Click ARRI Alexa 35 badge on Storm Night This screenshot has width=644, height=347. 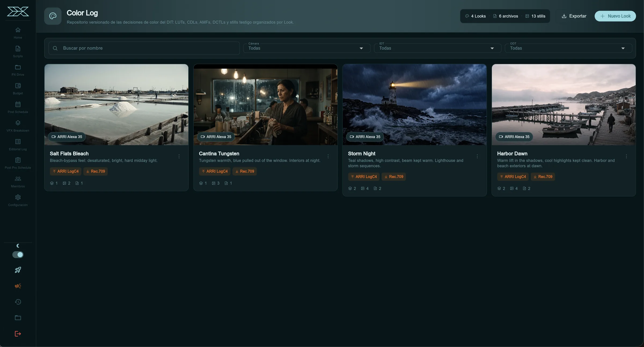pos(365,137)
